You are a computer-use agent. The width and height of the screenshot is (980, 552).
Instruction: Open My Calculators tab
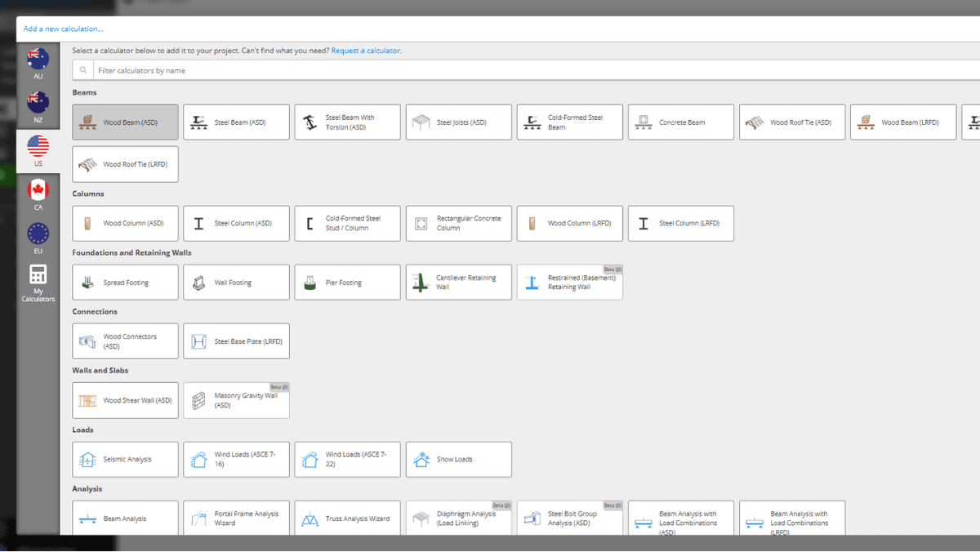(38, 283)
